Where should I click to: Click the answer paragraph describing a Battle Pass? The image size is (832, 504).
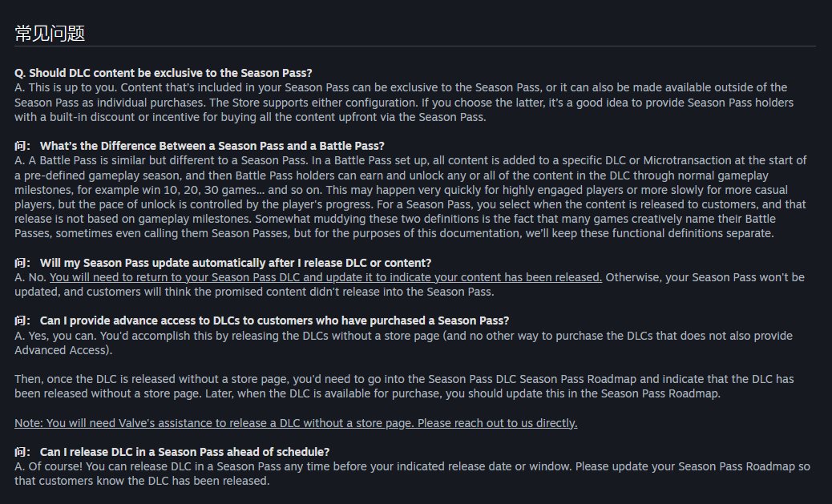point(410,197)
